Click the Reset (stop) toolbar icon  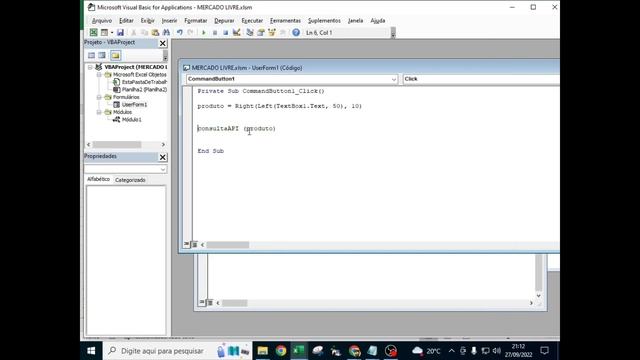[x=225, y=32]
